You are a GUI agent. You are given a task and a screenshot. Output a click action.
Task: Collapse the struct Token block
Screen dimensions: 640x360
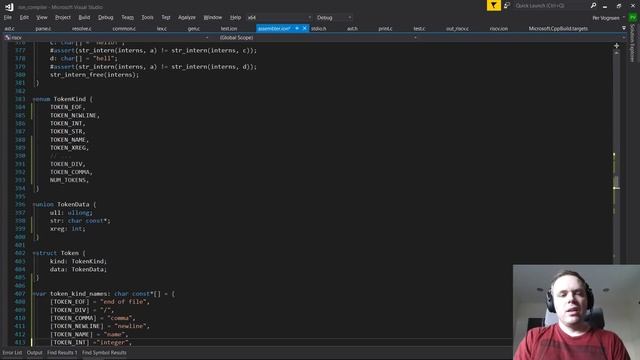click(x=34, y=253)
